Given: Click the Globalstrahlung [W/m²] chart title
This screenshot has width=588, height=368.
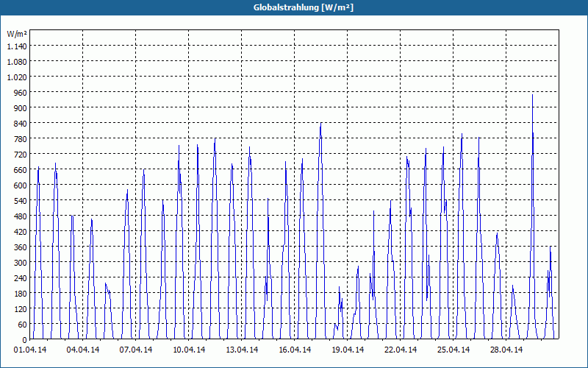Looking at the screenshot, I should (x=303, y=7).
